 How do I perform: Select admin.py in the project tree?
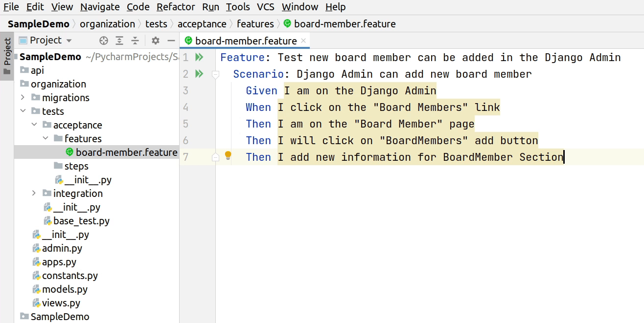(x=62, y=248)
